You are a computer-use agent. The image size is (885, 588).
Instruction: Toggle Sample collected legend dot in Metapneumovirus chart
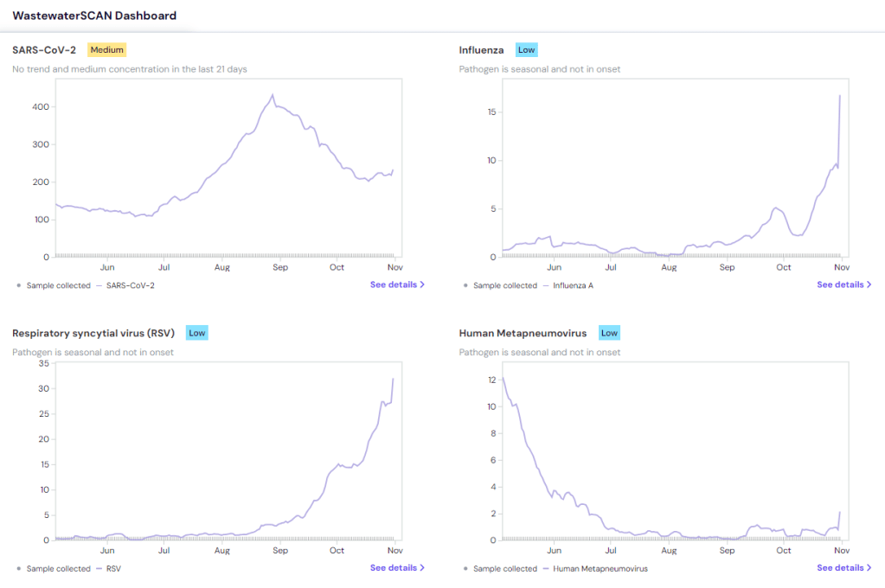[x=465, y=569]
